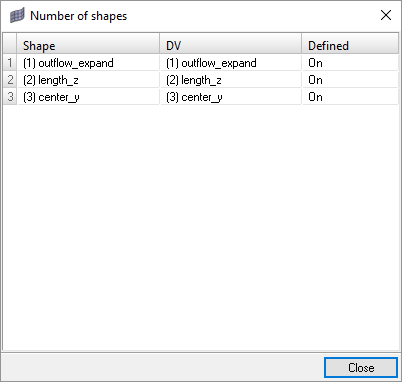
Task: Close the Number of shapes dialog with X
Action: point(386,15)
